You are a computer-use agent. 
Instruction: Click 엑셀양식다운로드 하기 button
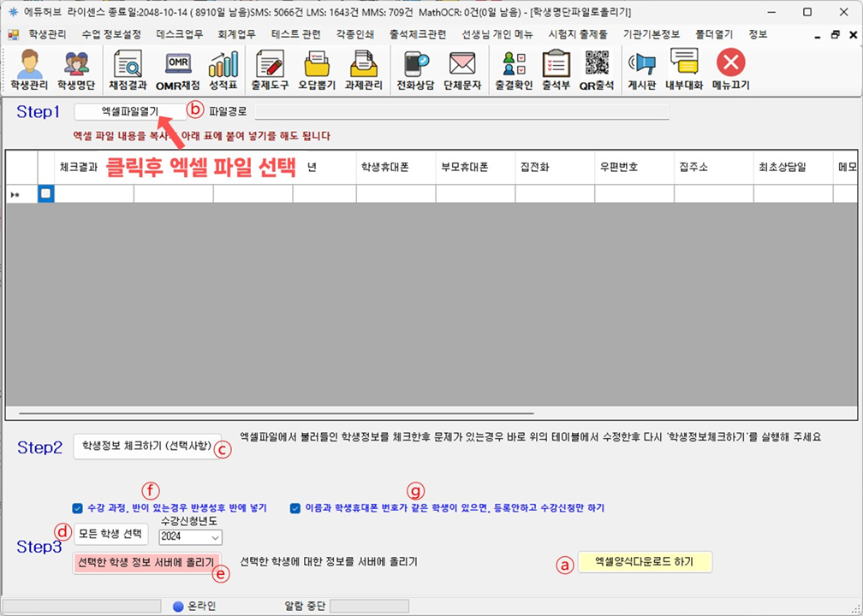click(x=645, y=562)
